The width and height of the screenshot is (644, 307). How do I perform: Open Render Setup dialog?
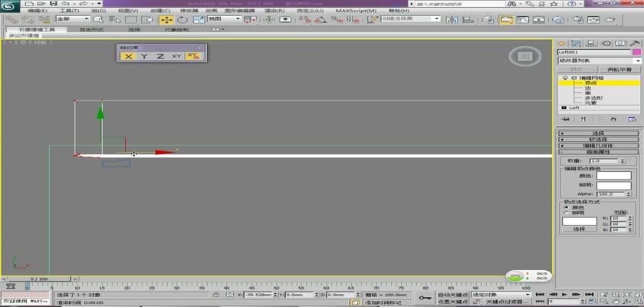(578, 20)
